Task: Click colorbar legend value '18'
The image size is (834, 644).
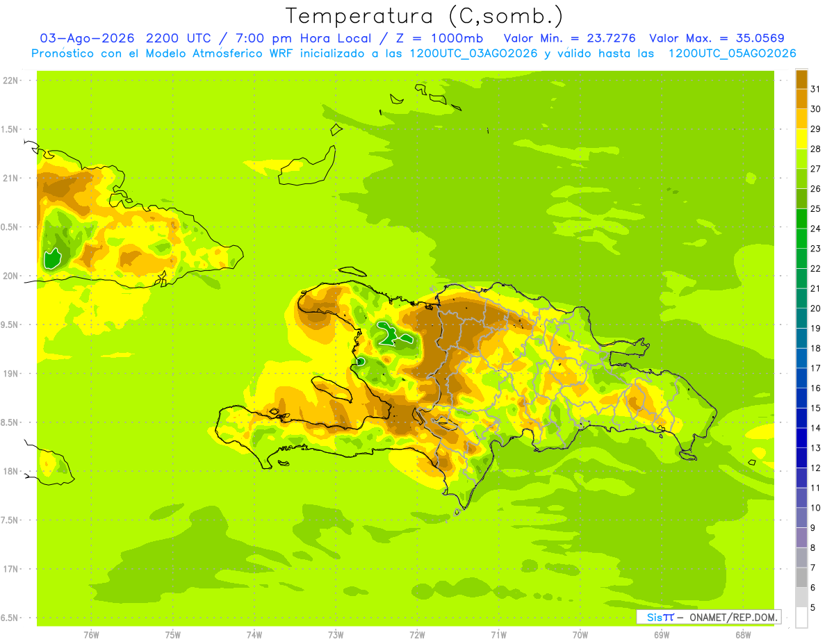Action: click(x=815, y=349)
